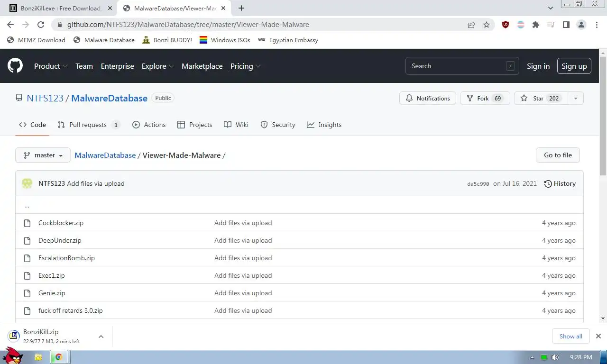The width and height of the screenshot is (607, 364).
Task: Fork the repository
Action: pyautogui.click(x=485, y=98)
